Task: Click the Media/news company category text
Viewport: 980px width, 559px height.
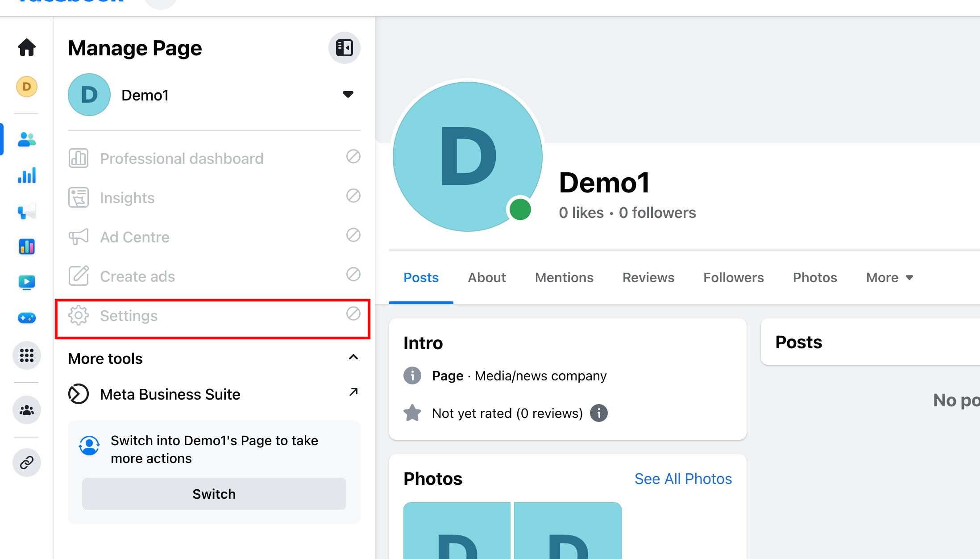Action: point(540,376)
